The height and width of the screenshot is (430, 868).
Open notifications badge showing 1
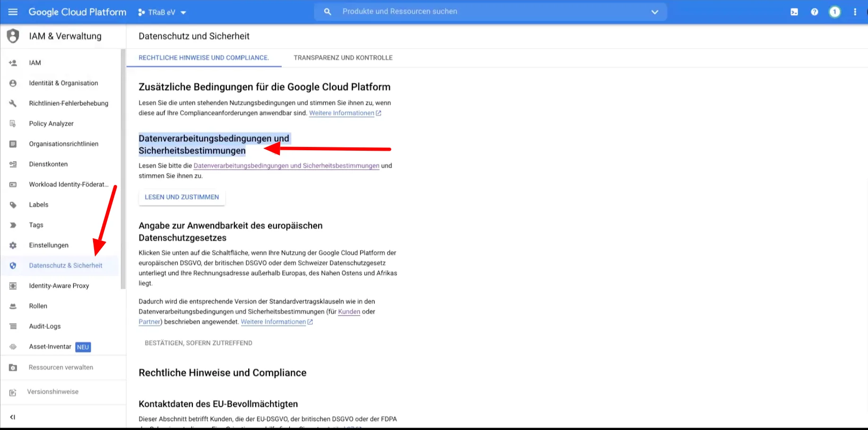click(835, 12)
